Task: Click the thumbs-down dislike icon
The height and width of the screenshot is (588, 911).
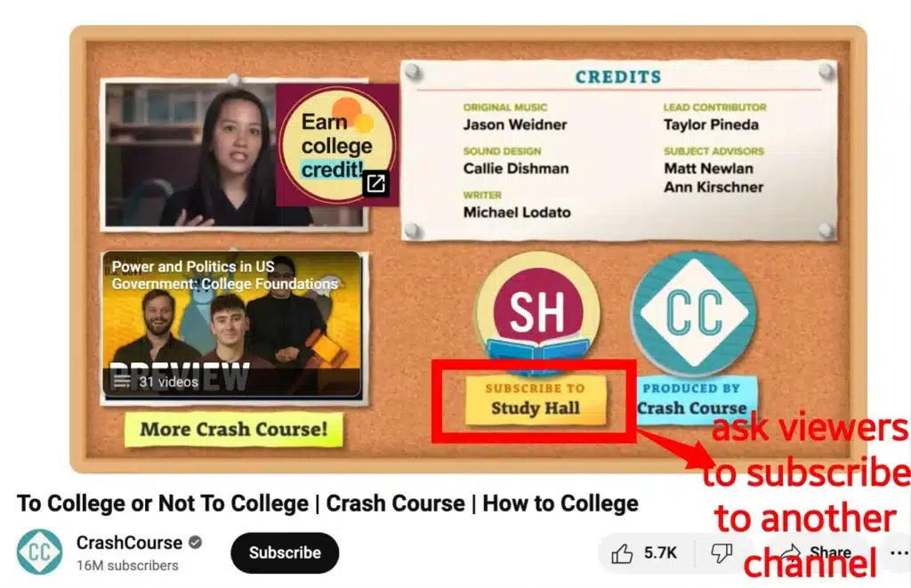Action: (722, 553)
